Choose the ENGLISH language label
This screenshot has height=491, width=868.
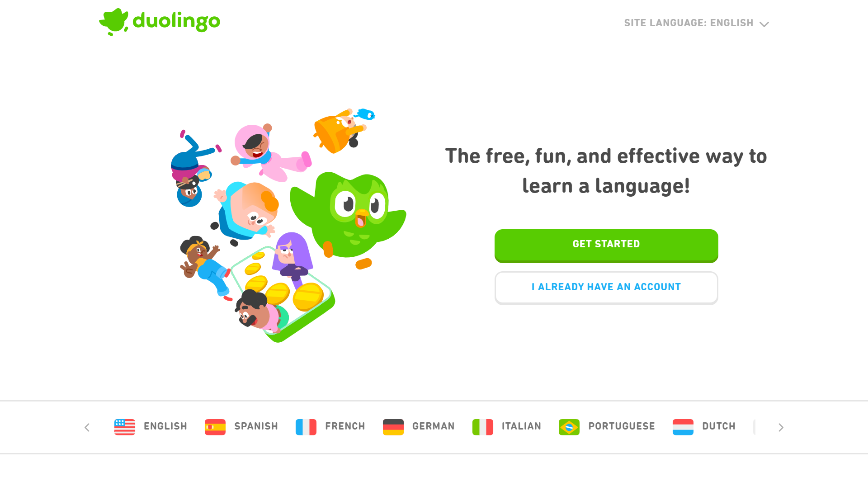(x=165, y=426)
